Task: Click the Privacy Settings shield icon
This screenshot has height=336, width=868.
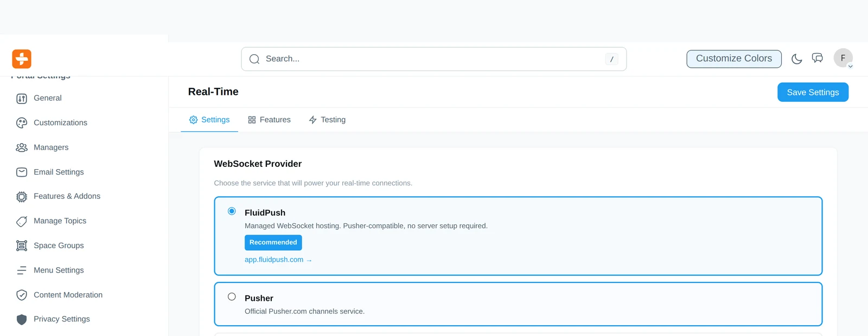Action: pyautogui.click(x=22, y=319)
